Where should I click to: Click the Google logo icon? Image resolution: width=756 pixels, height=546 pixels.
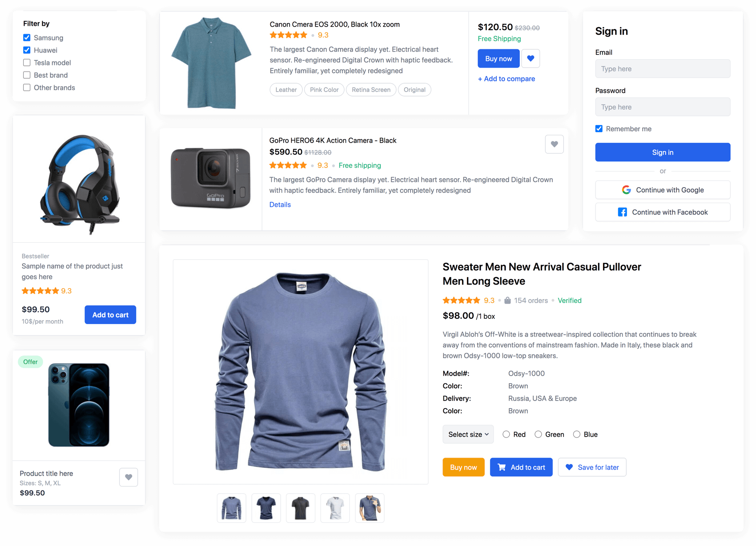coord(626,190)
